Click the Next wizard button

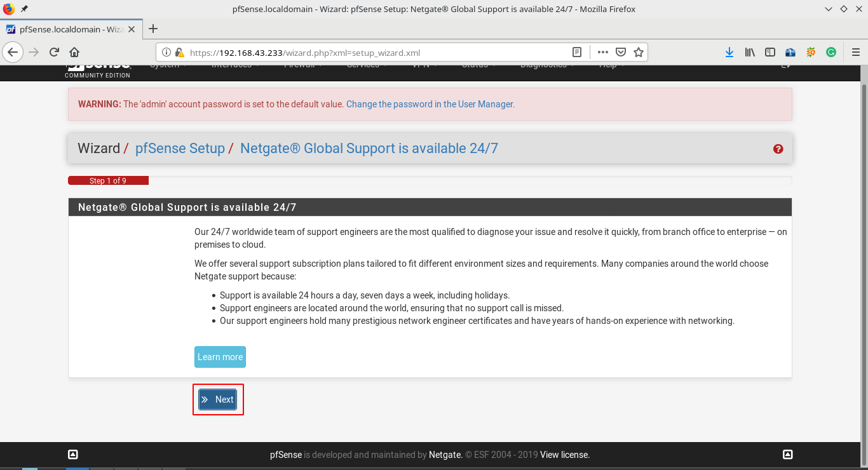pos(217,399)
